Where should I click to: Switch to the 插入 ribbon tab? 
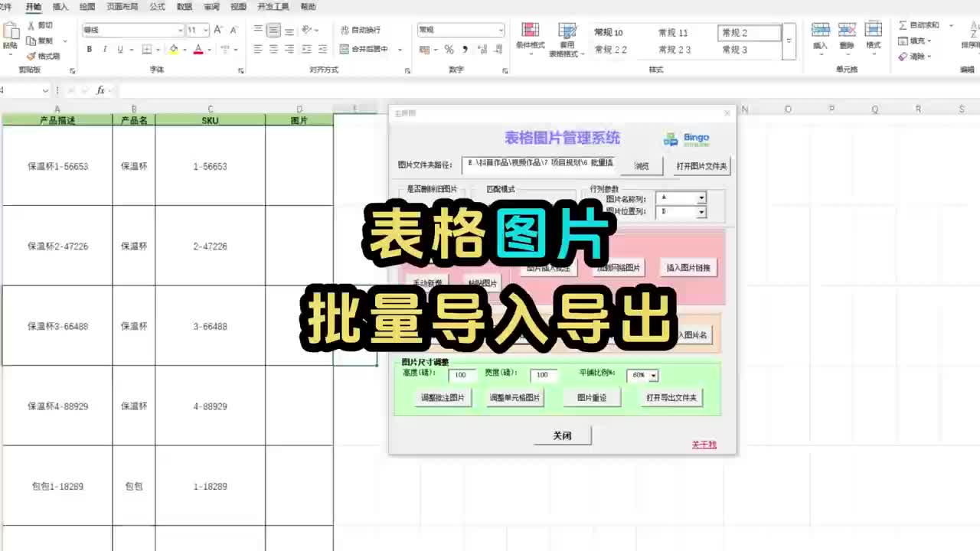tap(58, 6)
